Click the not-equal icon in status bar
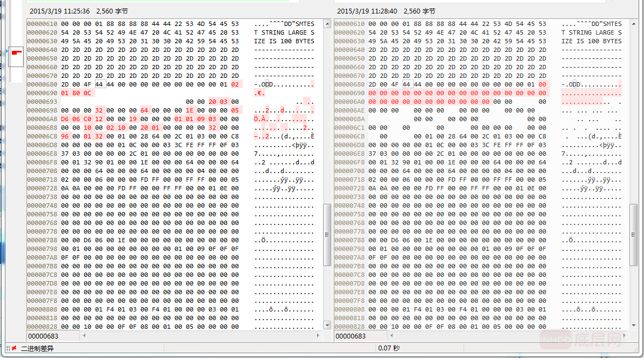This screenshot has height=358, width=644. (14, 348)
